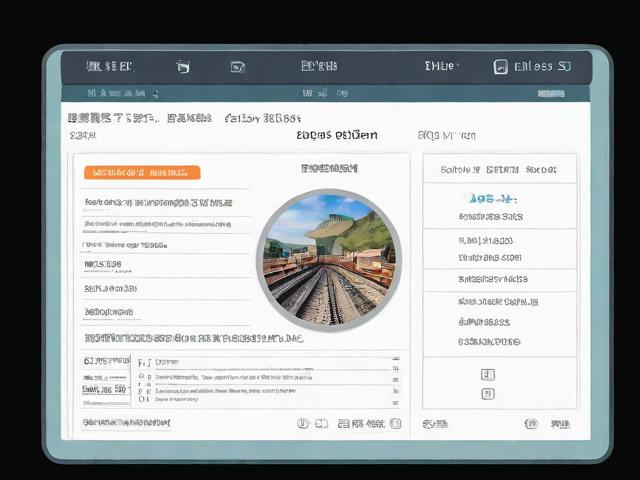This screenshot has height=480, width=640.
Task: Click the upper small square icon in right panel
Action: click(488, 375)
